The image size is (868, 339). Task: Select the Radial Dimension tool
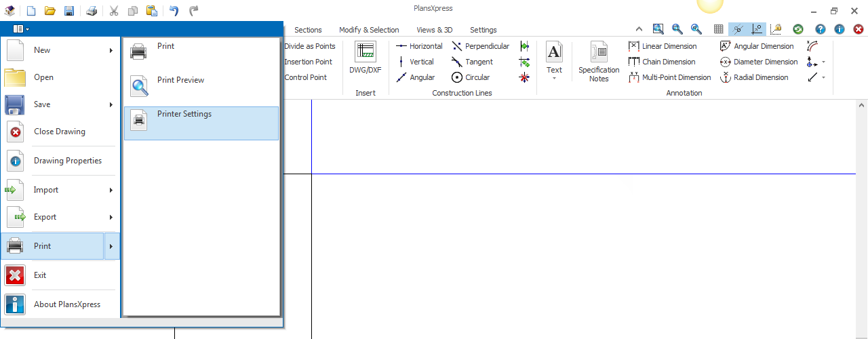click(754, 77)
